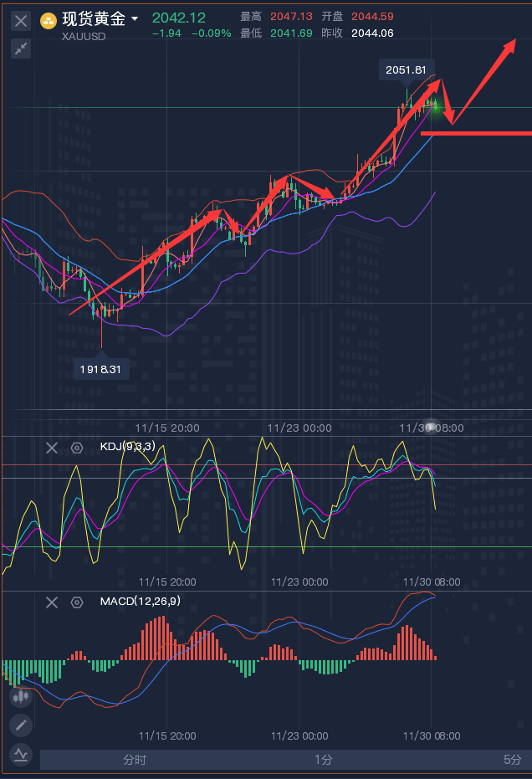Viewport: 532px width, 779px height.
Task: Click the gold coin symbol icon
Action: [49, 20]
